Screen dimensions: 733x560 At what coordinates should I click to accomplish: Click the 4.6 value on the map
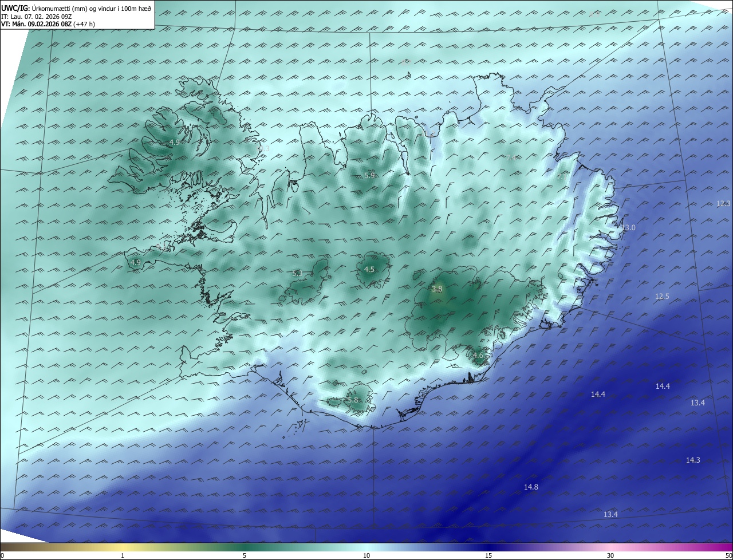click(x=478, y=356)
